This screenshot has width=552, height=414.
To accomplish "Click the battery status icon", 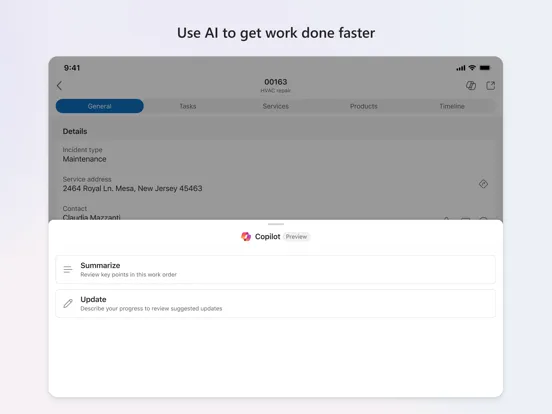I will (x=485, y=68).
